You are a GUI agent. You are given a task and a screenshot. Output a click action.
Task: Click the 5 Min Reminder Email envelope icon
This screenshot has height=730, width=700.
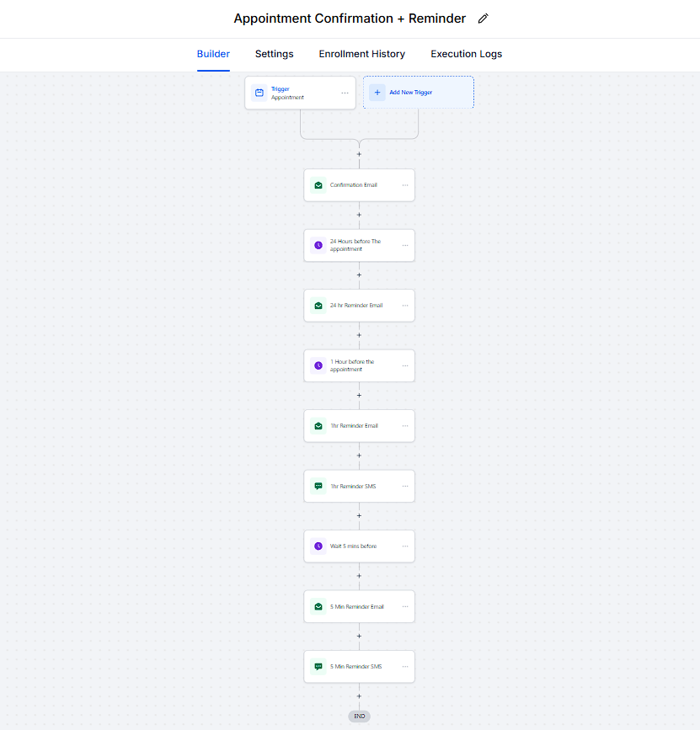(318, 606)
